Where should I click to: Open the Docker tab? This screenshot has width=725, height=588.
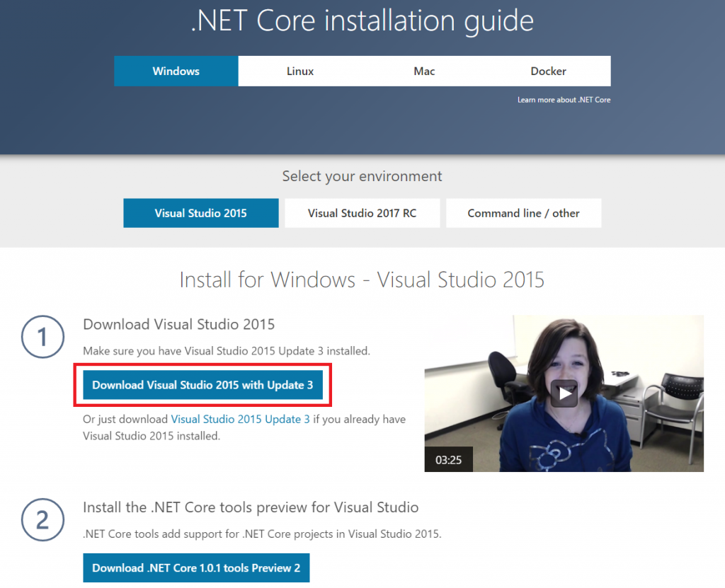coord(549,71)
